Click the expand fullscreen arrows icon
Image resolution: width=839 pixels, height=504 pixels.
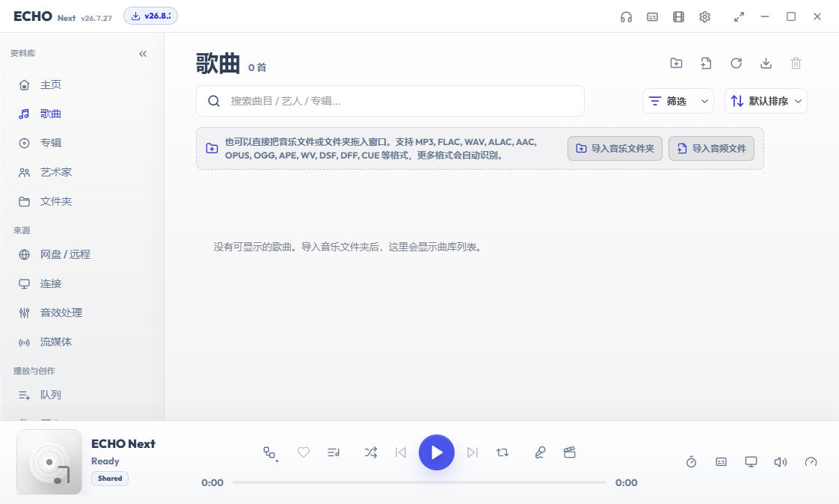[739, 17]
